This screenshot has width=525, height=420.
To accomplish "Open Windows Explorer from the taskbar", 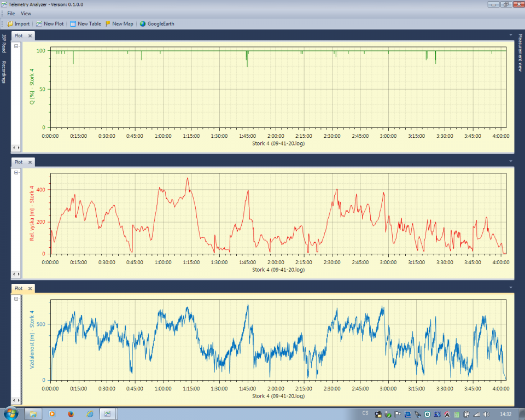I will [33, 413].
